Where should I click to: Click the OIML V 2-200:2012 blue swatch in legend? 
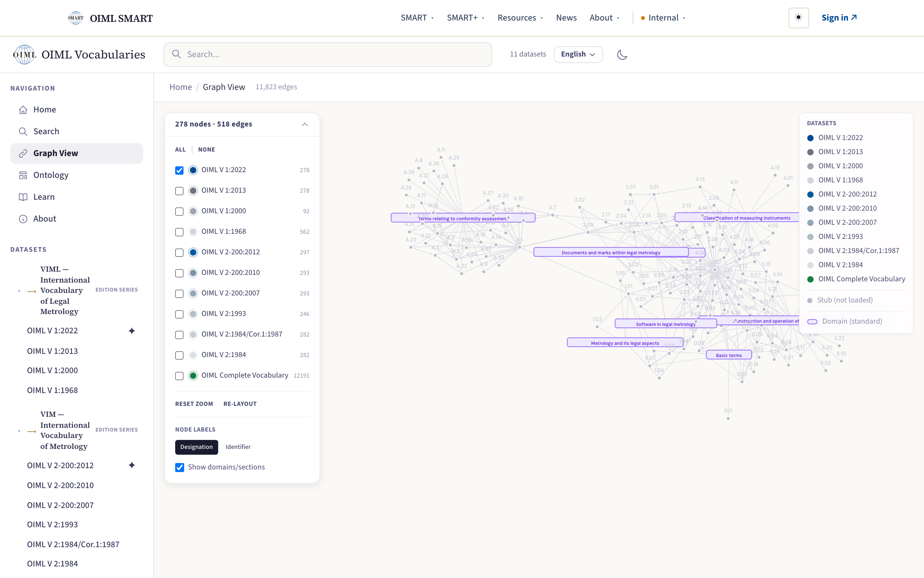810,195
